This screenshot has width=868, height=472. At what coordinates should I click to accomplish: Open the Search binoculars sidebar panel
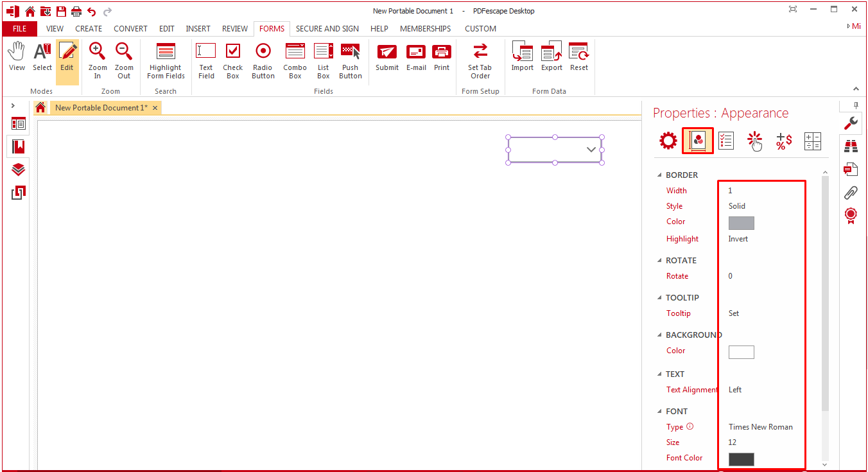(x=851, y=146)
